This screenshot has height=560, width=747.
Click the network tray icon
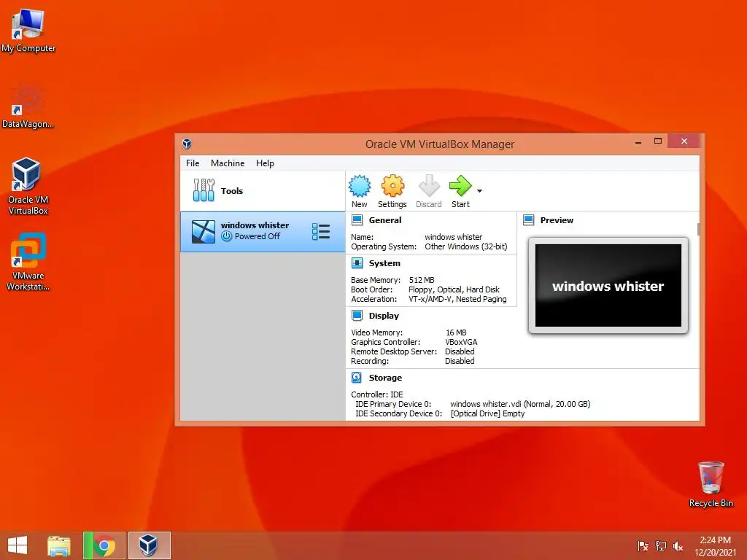coord(660,545)
